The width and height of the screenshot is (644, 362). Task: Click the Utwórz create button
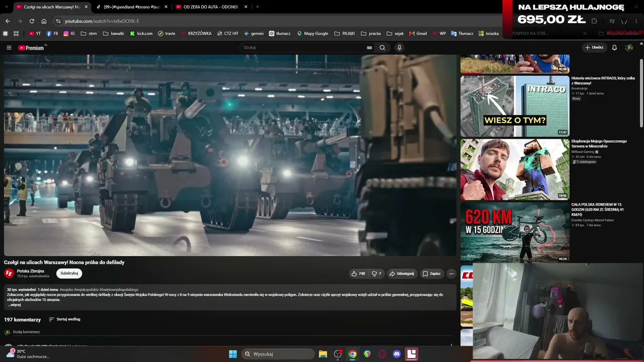tap(594, 48)
